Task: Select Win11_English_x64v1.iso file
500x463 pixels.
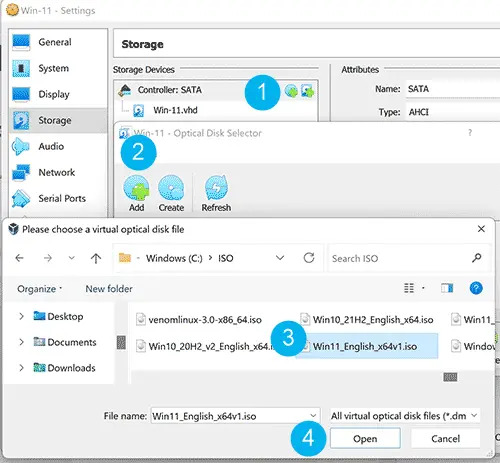Action: pyautogui.click(x=367, y=346)
